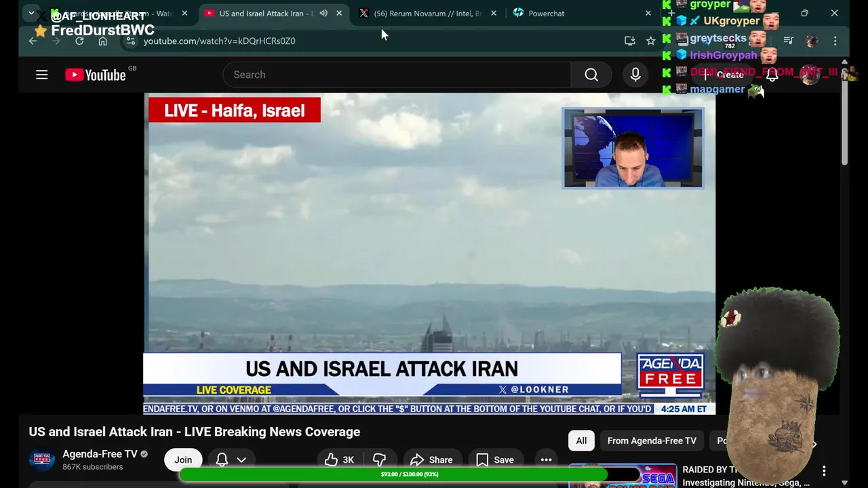Open the Agenda-Free TV channel avatar
Viewport: 868px width, 488px height.
click(41, 460)
